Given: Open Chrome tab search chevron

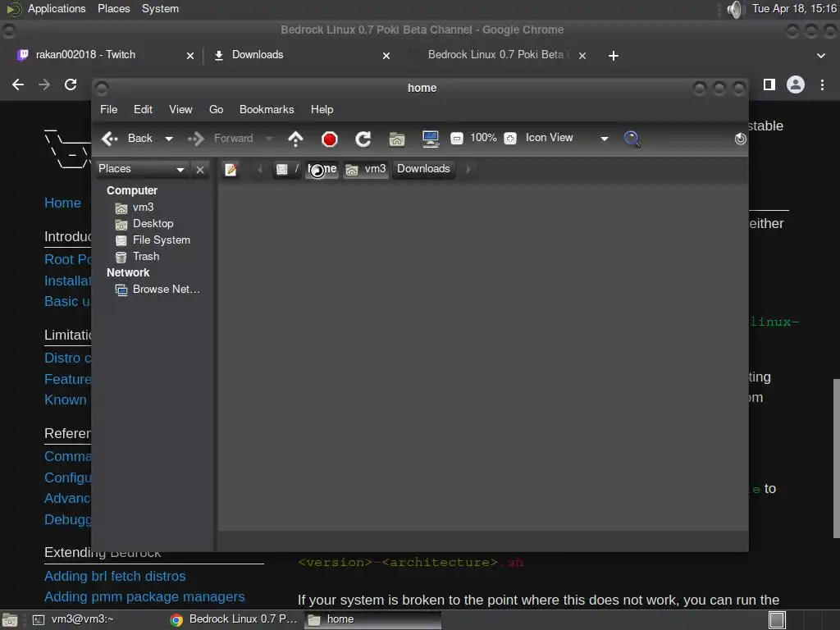Looking at the screenshot, I should click(x=820, y=56).
